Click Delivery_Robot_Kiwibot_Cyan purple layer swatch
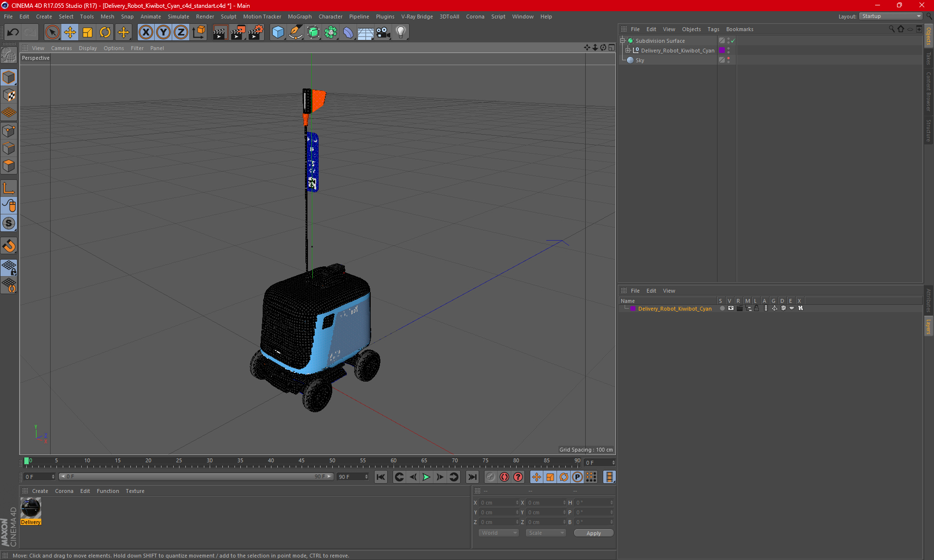The width and height of the screenshot is (934, 560). tap(722, 50)
